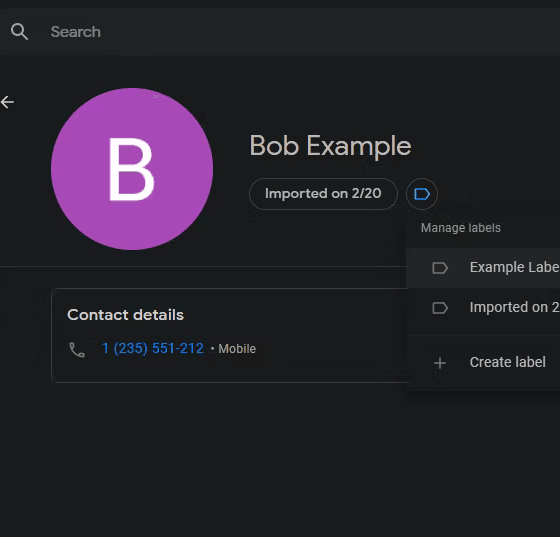Open the "Imported on 2/20" label chip
Image resolution: width=560 pixels, height=537 pixels.
coord(323,194)
